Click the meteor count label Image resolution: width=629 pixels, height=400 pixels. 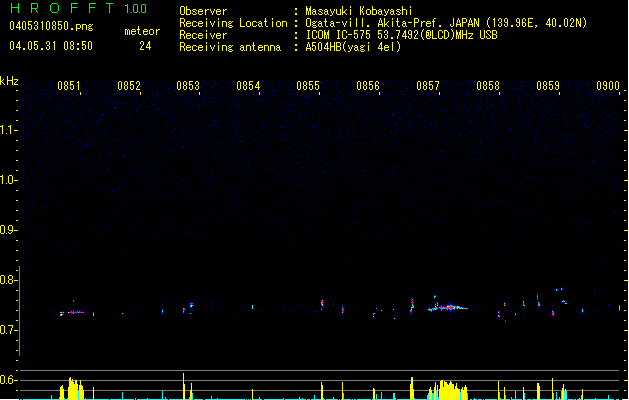[x=142, y=31]
